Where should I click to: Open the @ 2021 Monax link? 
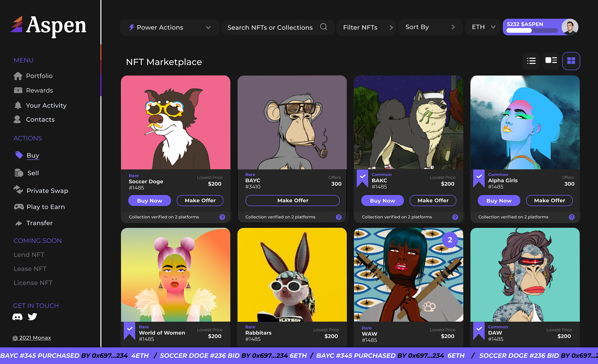32,338
